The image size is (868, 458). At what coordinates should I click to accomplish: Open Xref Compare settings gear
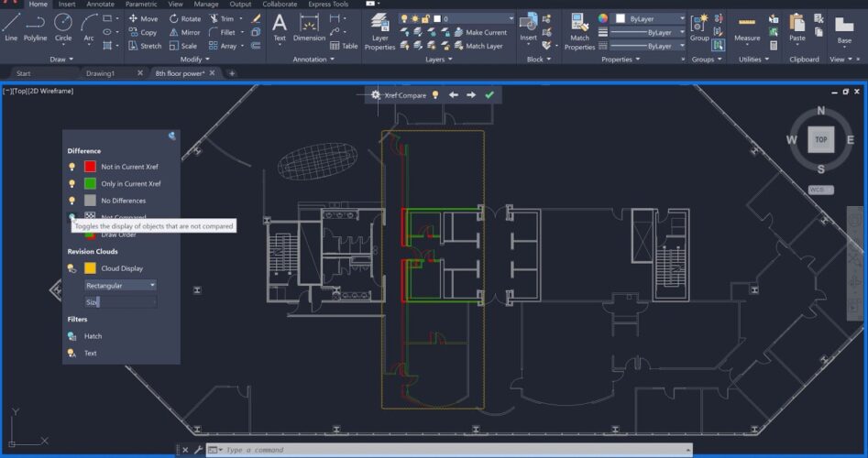coord(375,94)
